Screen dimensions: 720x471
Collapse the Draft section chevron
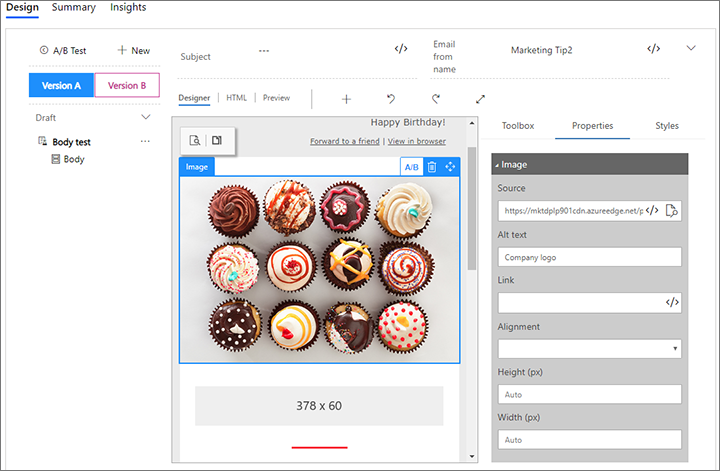(x=146, y=117)
